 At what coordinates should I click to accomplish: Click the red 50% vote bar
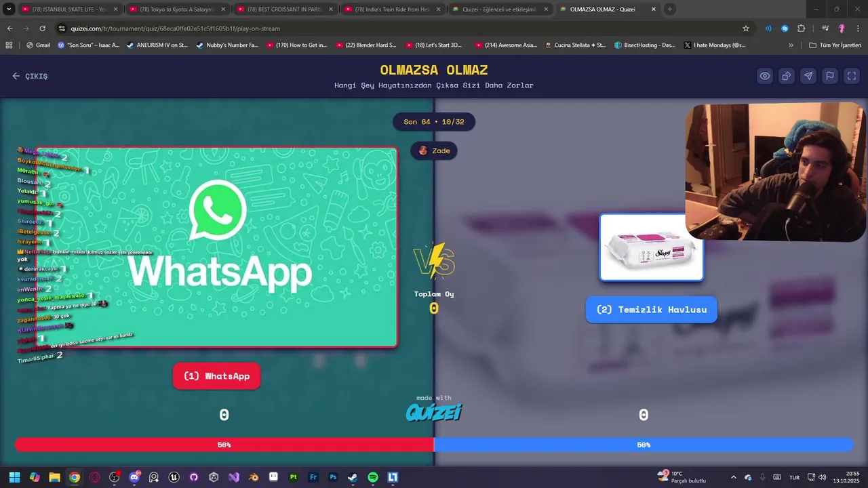click(x=224, y=445)
